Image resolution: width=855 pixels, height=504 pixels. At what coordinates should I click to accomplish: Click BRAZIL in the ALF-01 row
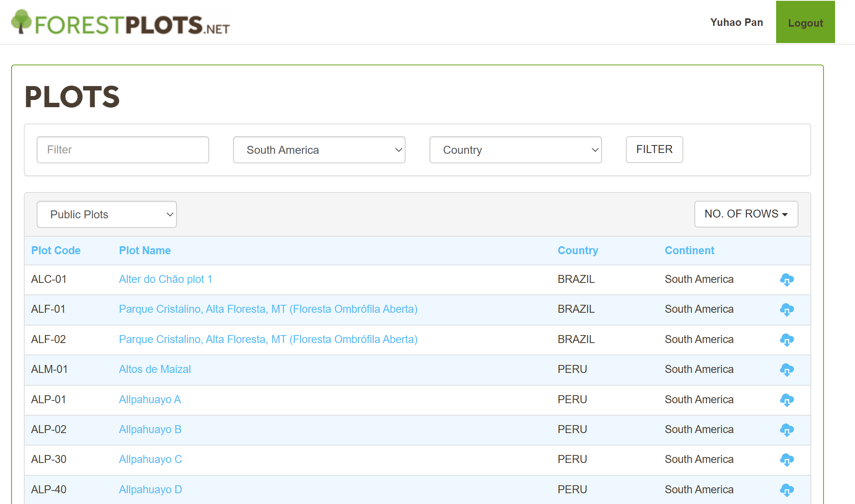click(576, 309)
